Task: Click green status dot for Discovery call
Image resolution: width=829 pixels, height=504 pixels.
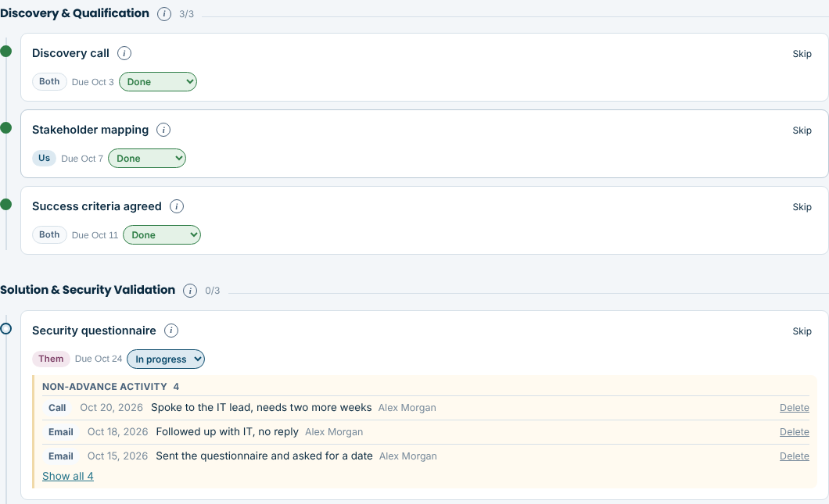Action: point(5,52)
